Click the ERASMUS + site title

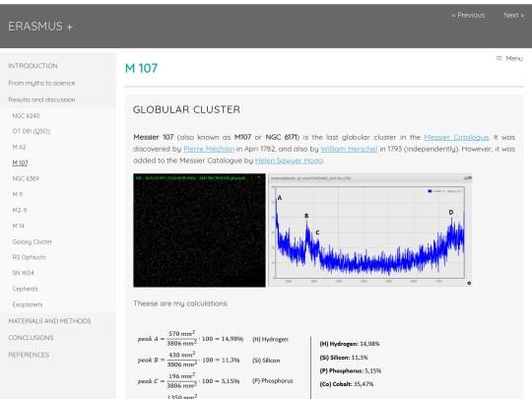pos(40,27)
